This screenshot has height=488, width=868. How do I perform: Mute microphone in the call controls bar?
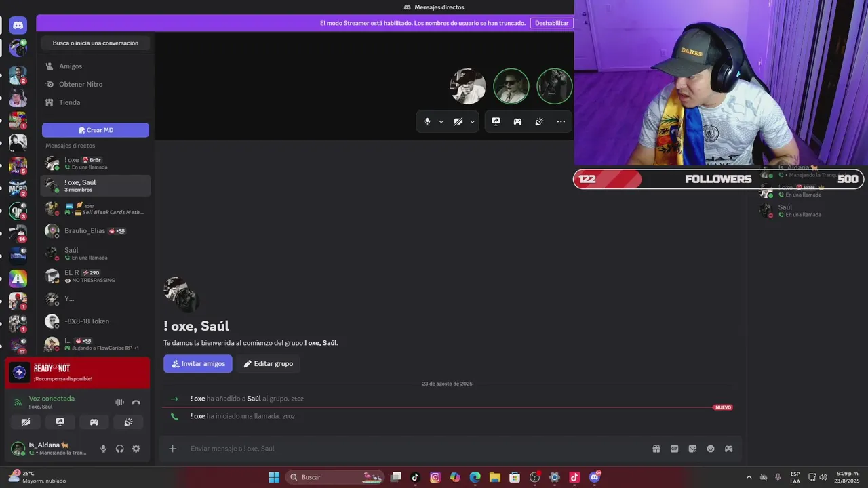[x=427, y=121]
